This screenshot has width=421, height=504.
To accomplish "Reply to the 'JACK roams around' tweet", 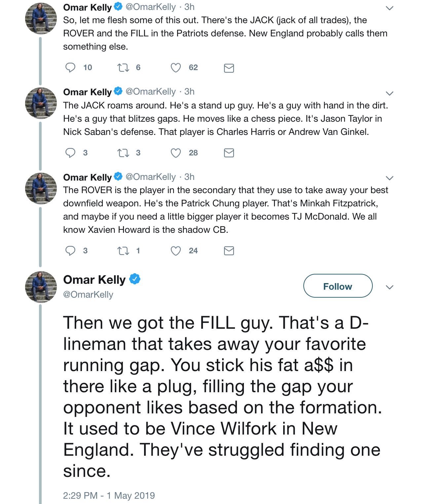I will click(70, 153).
